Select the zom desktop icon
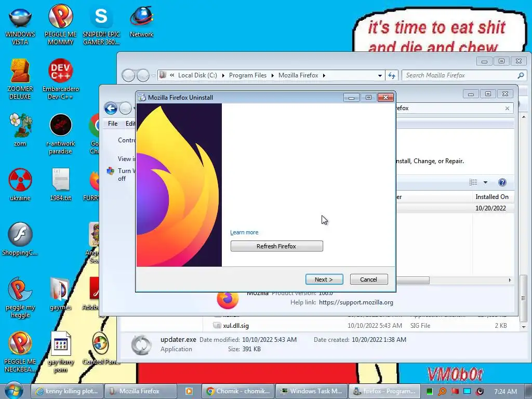This screenshot has height=399, width=532. pyautogui.click(x=20, y=130)
